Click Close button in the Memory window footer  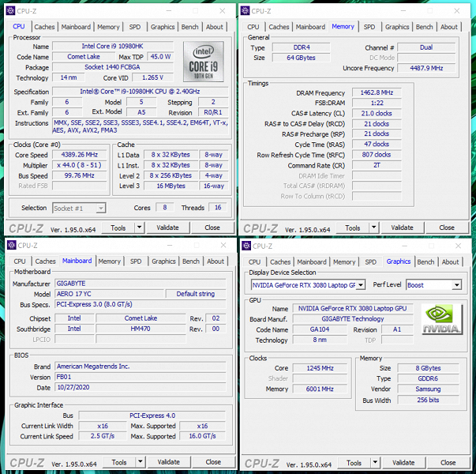(x=447, y=228)
